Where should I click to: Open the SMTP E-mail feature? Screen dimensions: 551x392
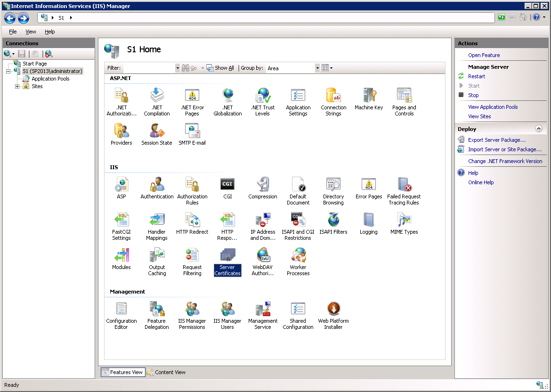pyautogui.click(x=192, y=133)
